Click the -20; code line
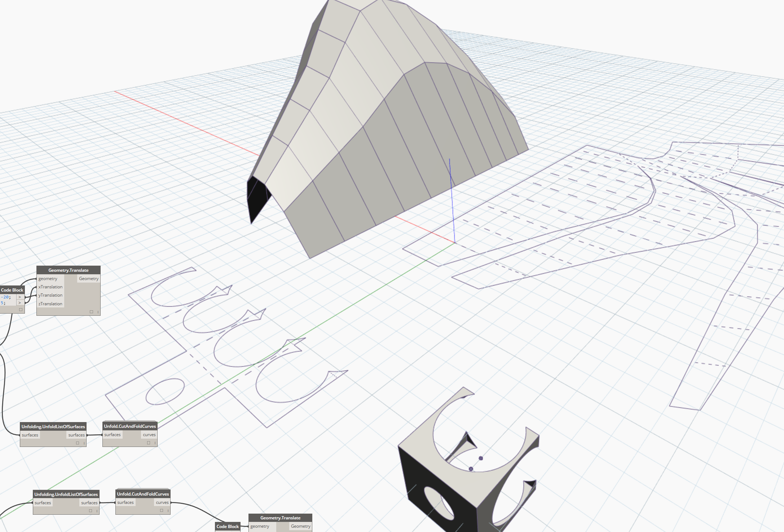This screenshot has width=784, height=532. [6, 297]
